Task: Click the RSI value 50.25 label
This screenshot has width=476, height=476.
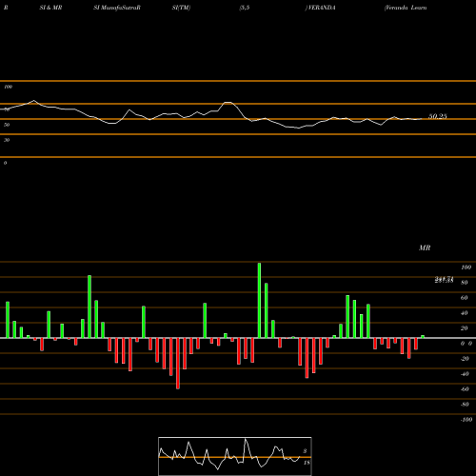Action: tap(438, 116)
